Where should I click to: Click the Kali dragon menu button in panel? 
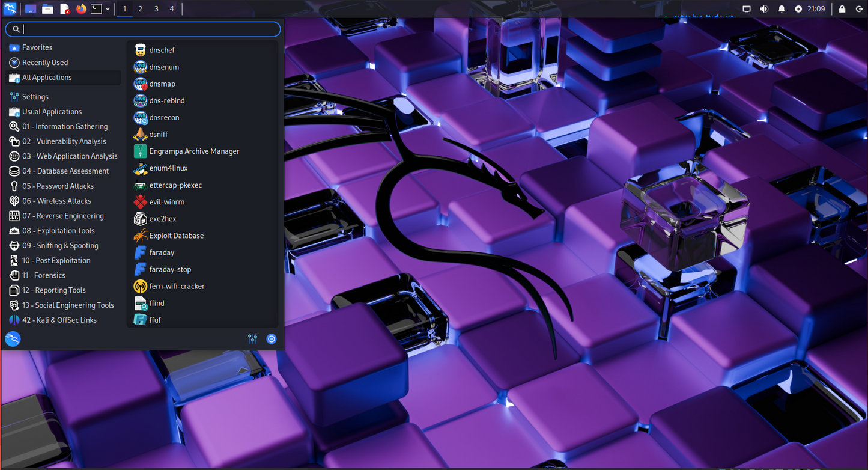click(10, 9)
